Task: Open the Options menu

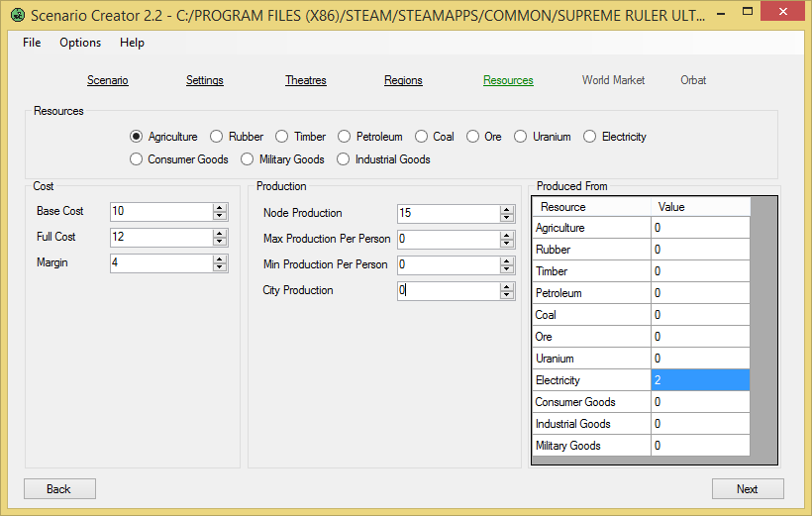Action: pyautogui.click(x=80, y=43)
